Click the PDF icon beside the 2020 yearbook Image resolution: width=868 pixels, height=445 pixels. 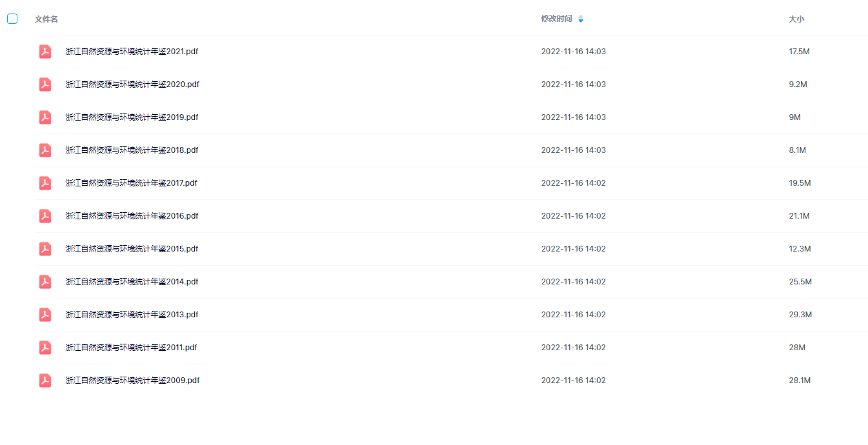click(x=45, y=84)
